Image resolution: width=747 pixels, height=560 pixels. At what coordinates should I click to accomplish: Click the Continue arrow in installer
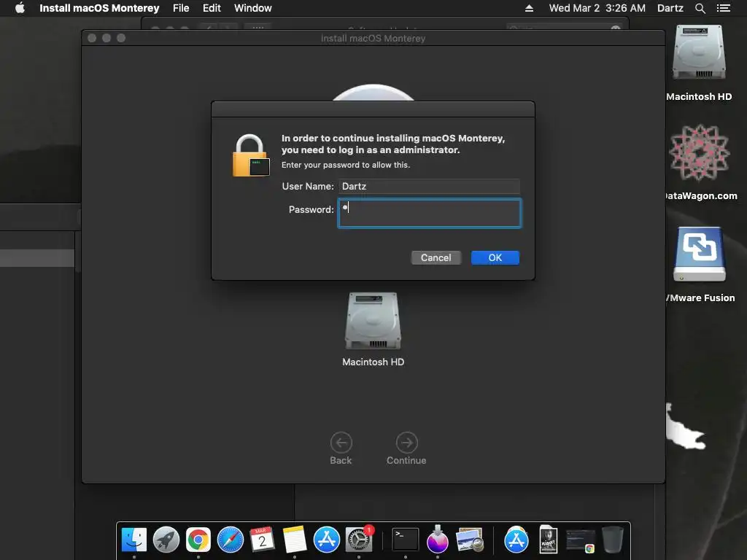[407, 443]
